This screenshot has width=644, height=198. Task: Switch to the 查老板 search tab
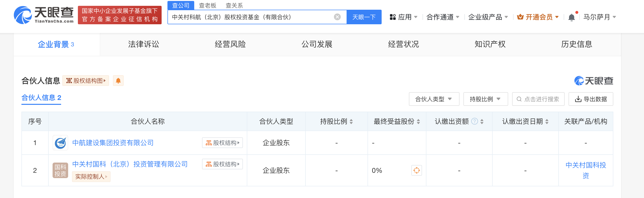[x=207, y=5]
